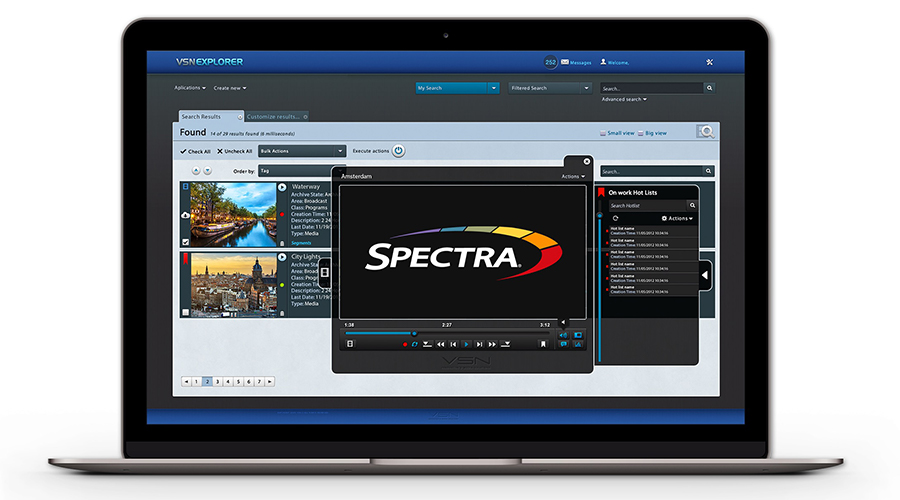Step to the next frame in player
The width and height of the screenshot is (900, 500).
click(x=479, y=344)
